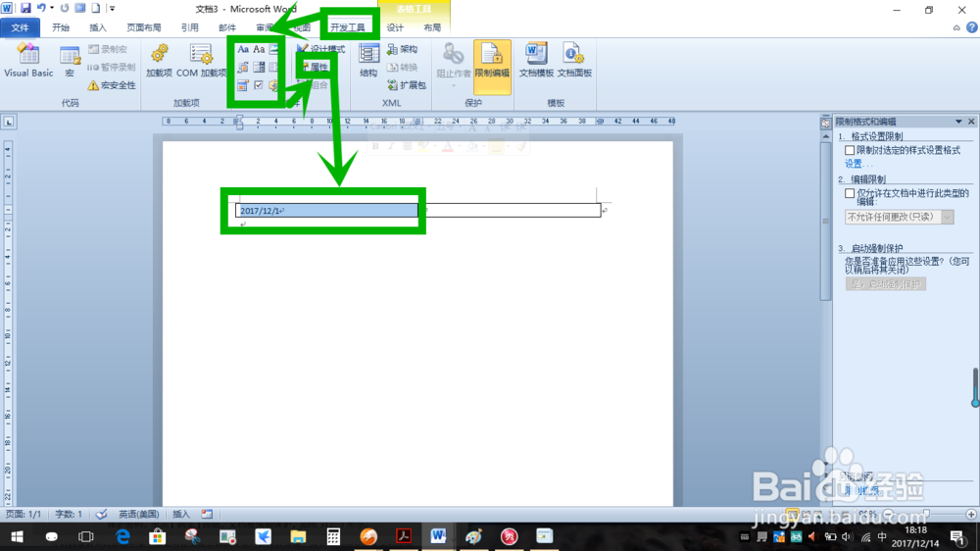The image size is (980, 551).
Task: Click the empty right table cell
Action: point(510,210)
